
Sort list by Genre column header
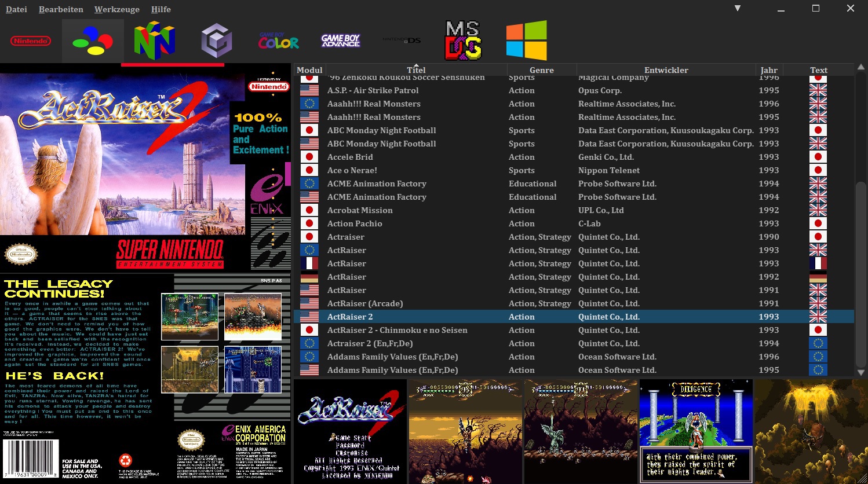[542, 70]
